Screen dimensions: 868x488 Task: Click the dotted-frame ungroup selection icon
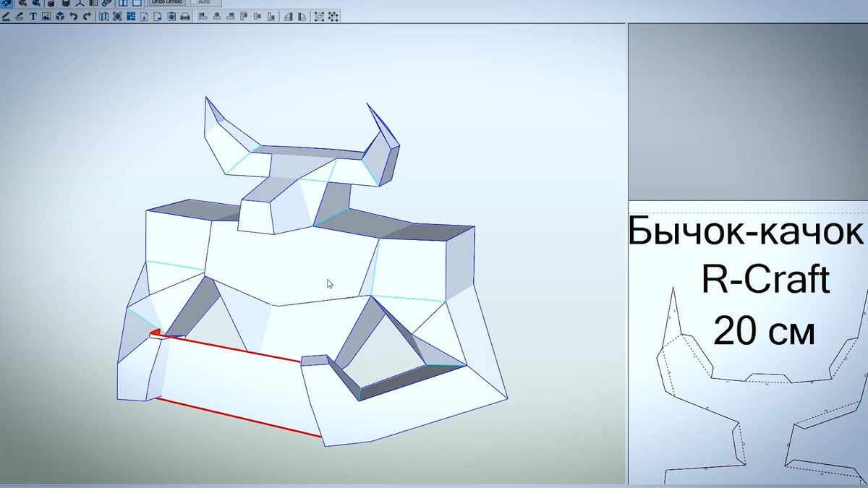[333, 16]
